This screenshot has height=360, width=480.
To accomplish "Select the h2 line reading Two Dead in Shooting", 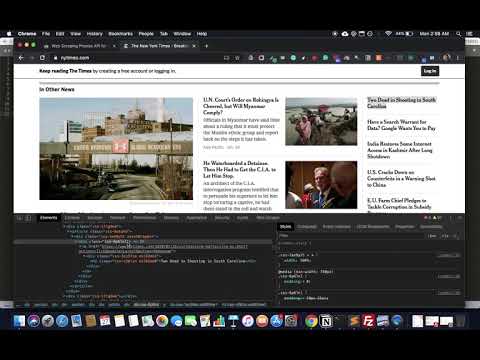I will 173,261.
